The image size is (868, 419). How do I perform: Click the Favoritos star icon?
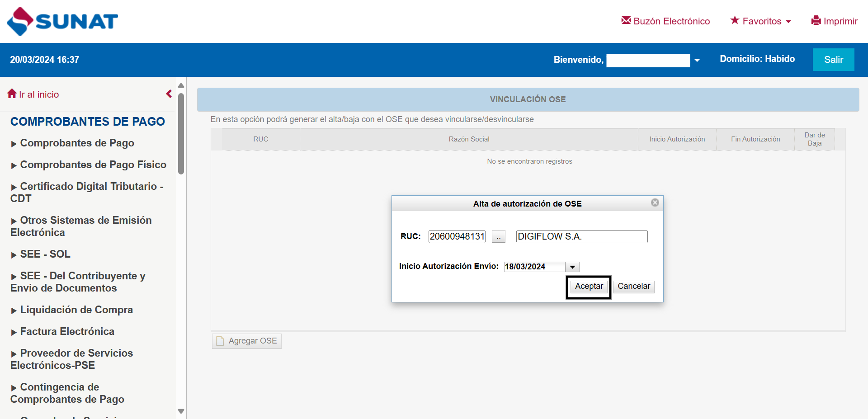[735, 20]
